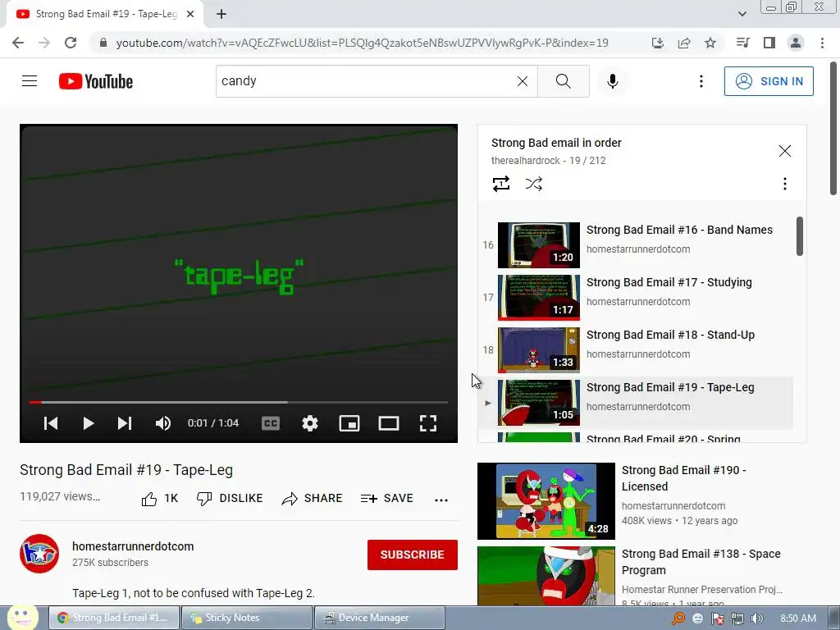Viewport: 840px width, 630px height.
Task: Open the player settings gear
Action: click(310, 423)
